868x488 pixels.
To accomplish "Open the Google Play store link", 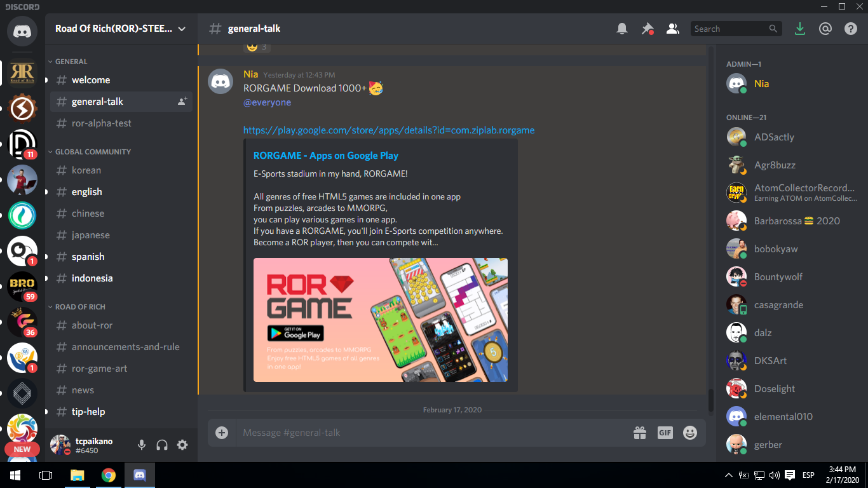I will pos(389,130).
